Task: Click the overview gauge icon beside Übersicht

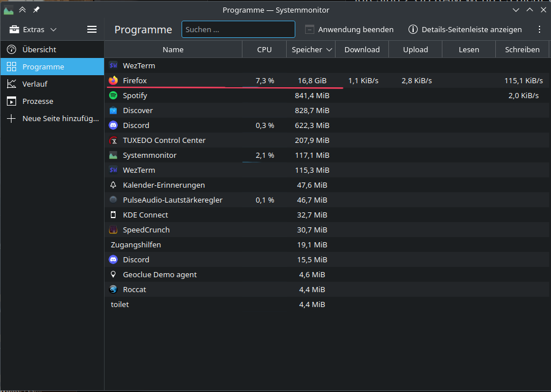Action: click(x=11, y=49)
